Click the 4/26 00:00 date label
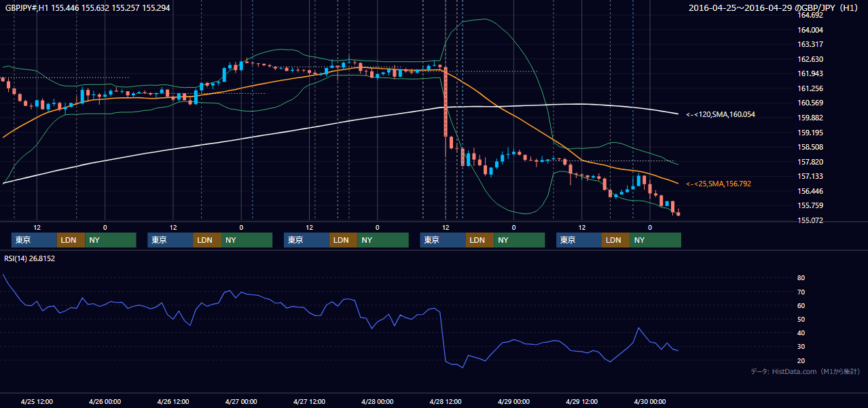This screenshot has height=408, width=868. coord(105,401)
